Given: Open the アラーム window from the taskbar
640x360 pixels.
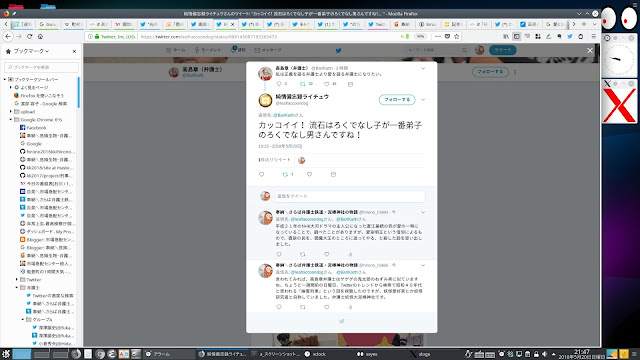Looking at the screenshot, I should (x=169, y=354).
